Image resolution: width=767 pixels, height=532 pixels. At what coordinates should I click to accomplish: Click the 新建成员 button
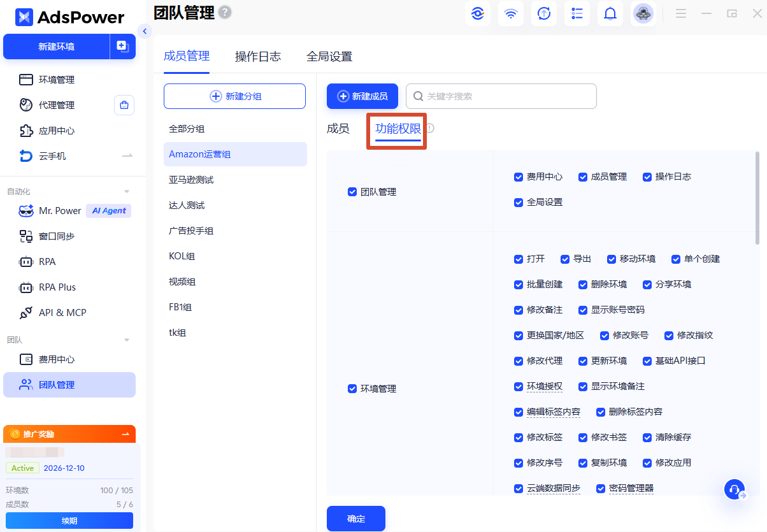(x=362, y=96)
